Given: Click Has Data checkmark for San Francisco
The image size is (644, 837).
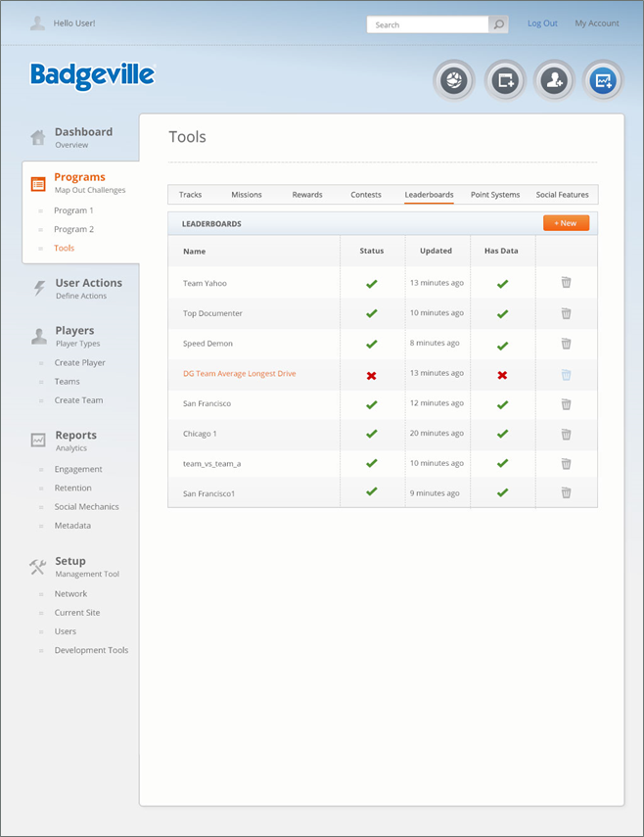Looking at the screenshot, I should coord(502,403).
